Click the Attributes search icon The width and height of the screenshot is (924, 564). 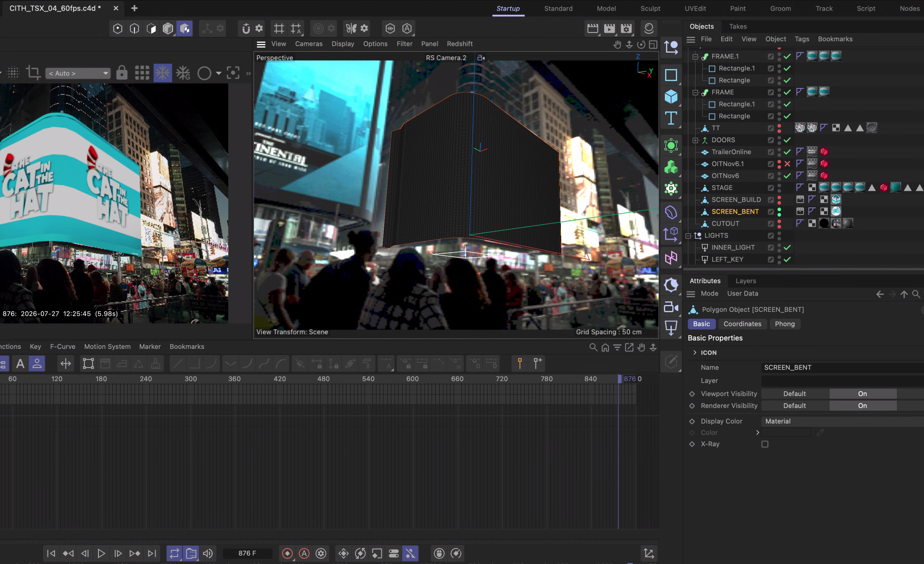(916, 294)
